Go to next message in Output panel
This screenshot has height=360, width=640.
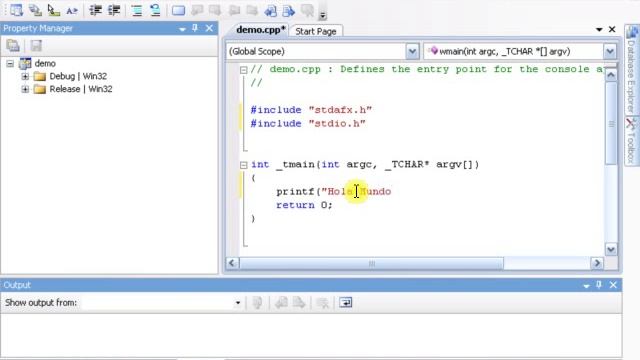299,302
